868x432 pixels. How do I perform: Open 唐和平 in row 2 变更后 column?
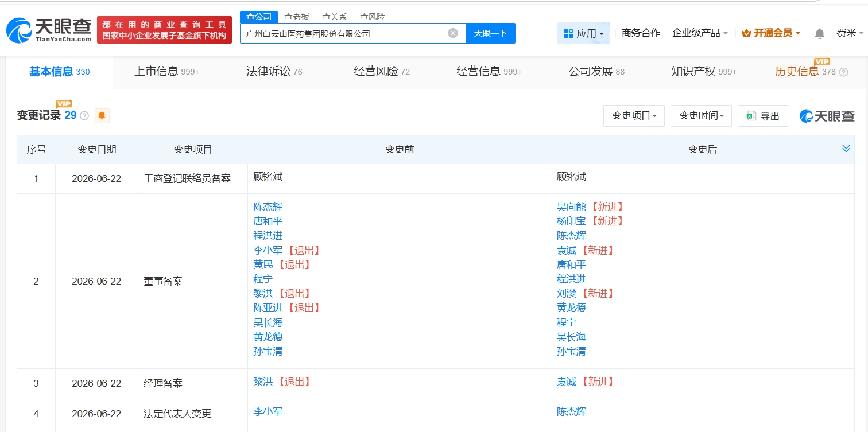571,264
